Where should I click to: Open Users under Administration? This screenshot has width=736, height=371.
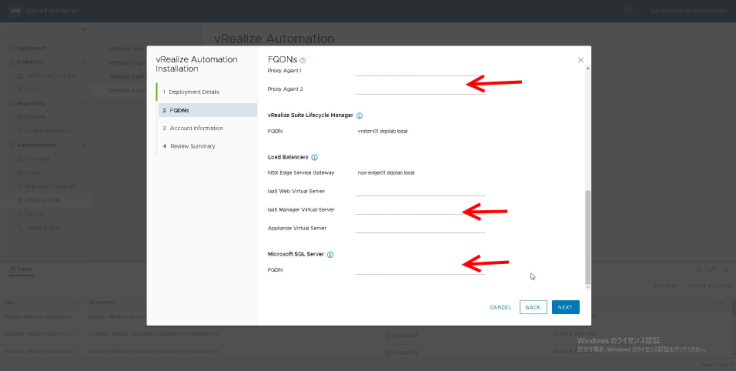32,172
